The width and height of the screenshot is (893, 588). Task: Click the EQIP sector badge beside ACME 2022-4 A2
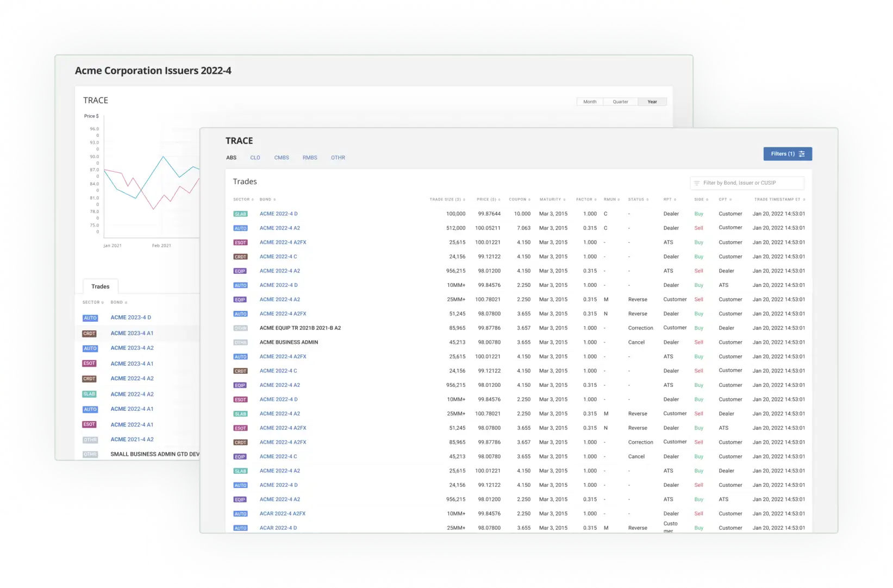(x=240, y=271)
